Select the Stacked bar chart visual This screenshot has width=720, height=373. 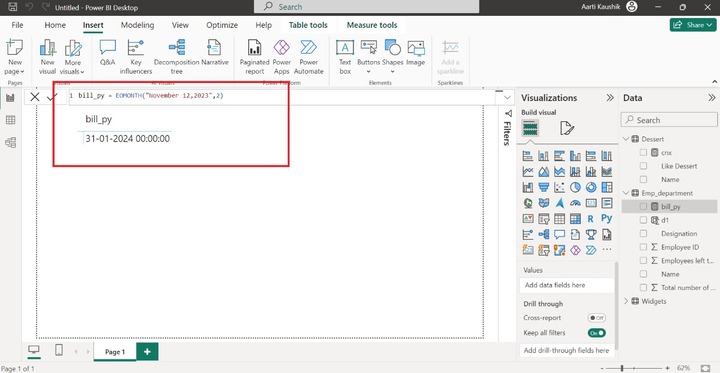(528, 156)
